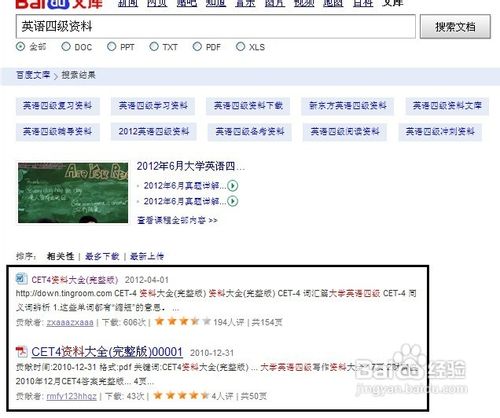Open the green chalkboard course thumbnail
500x418 pixels.
click(73, 193)
